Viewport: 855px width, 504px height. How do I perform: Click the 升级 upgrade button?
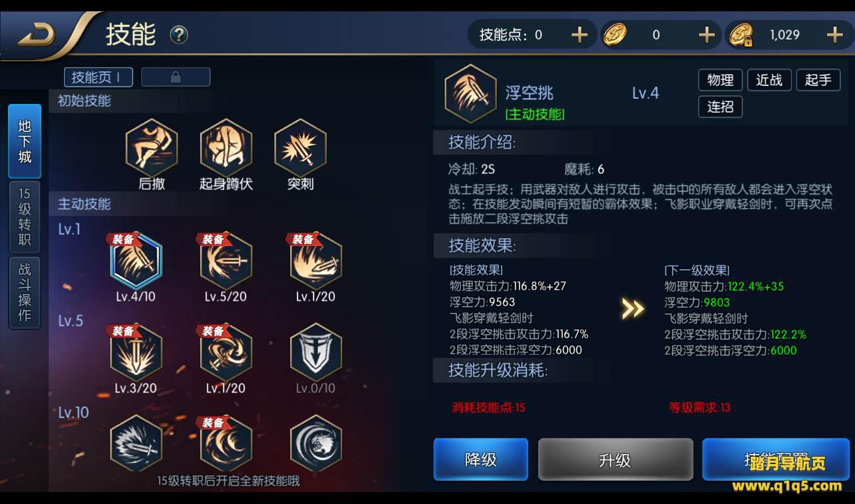tap(615, 459)
